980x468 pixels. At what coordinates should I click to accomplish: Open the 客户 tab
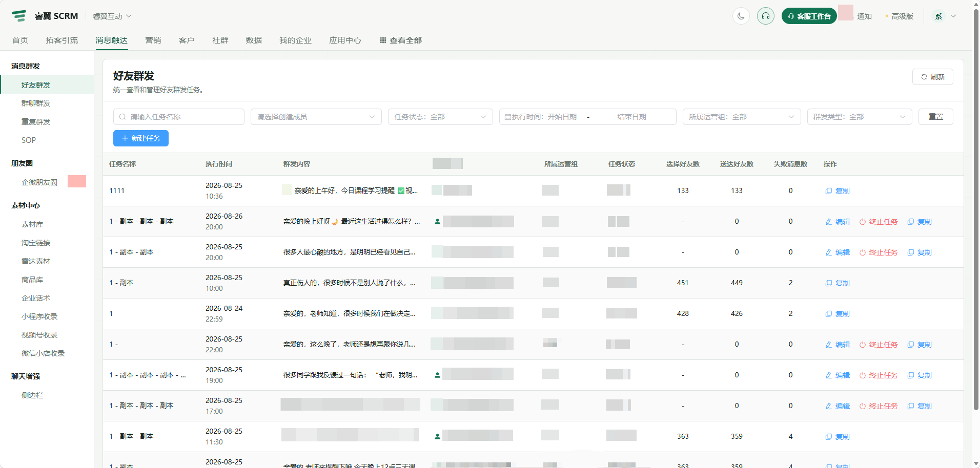coord(187,40)
